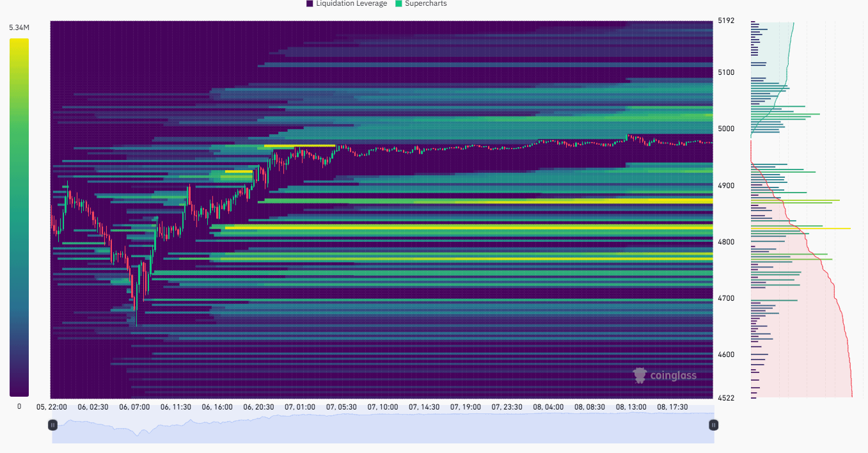
Task: Click the 5.34M color scale maximum label
Action: click(19, 28)
